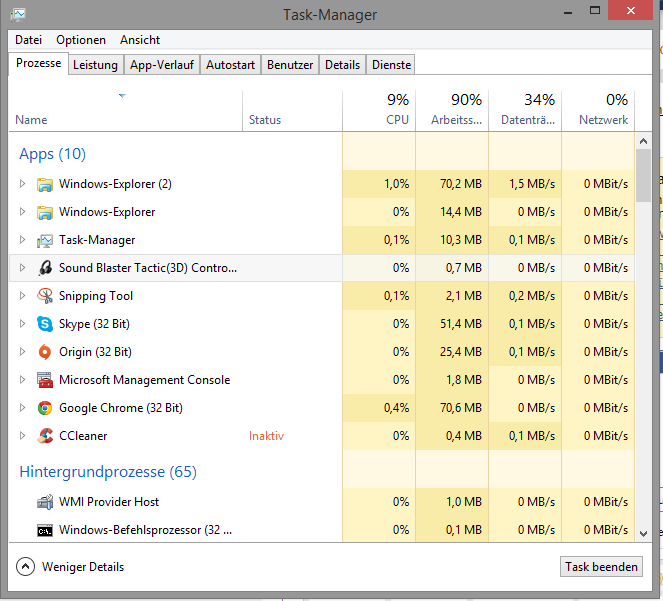
Task: Open the Optionen menu
Action: click(x=81, y=40)
